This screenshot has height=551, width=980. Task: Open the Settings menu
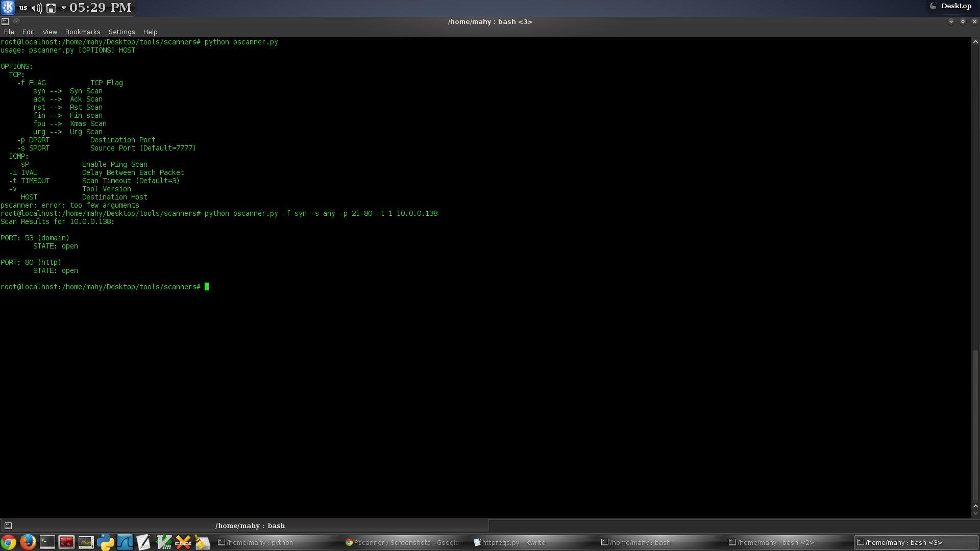coord(121,32)
